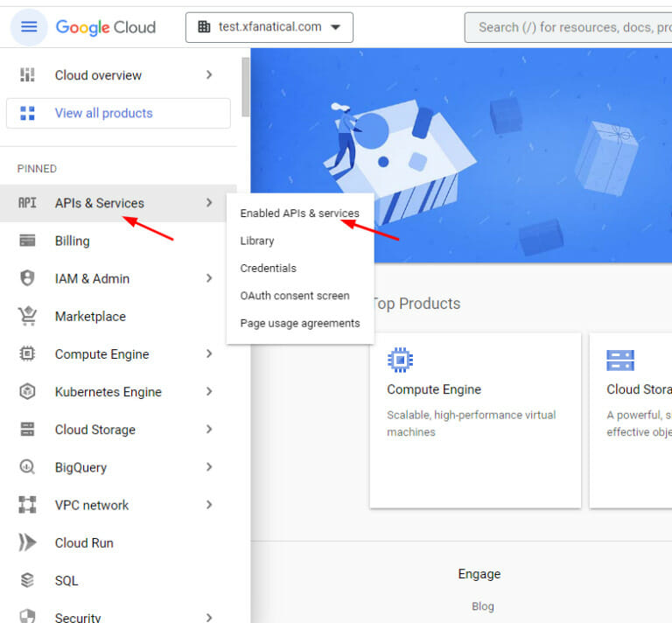This screenshot has height=623, width=672.
Task: Expand the Security chevron
Action: (209, 618)
